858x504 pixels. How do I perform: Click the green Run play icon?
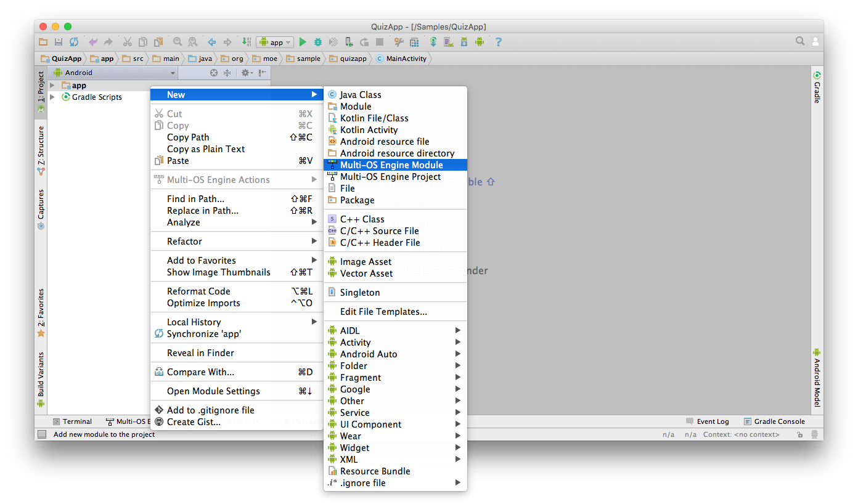302,42
